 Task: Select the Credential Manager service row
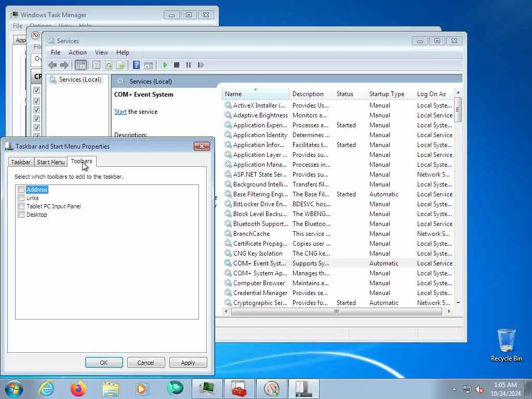coord(339,293)
